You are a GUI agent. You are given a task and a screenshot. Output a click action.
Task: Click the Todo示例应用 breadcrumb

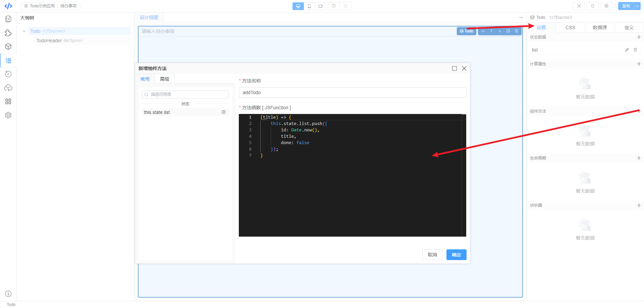click(x=40, y=6)
